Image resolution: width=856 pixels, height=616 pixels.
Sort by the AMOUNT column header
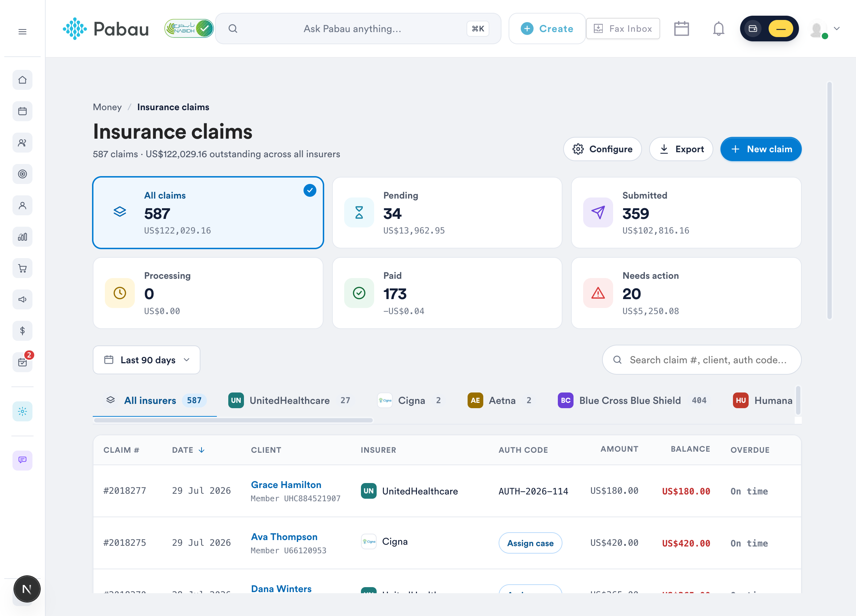click(620, 449)
